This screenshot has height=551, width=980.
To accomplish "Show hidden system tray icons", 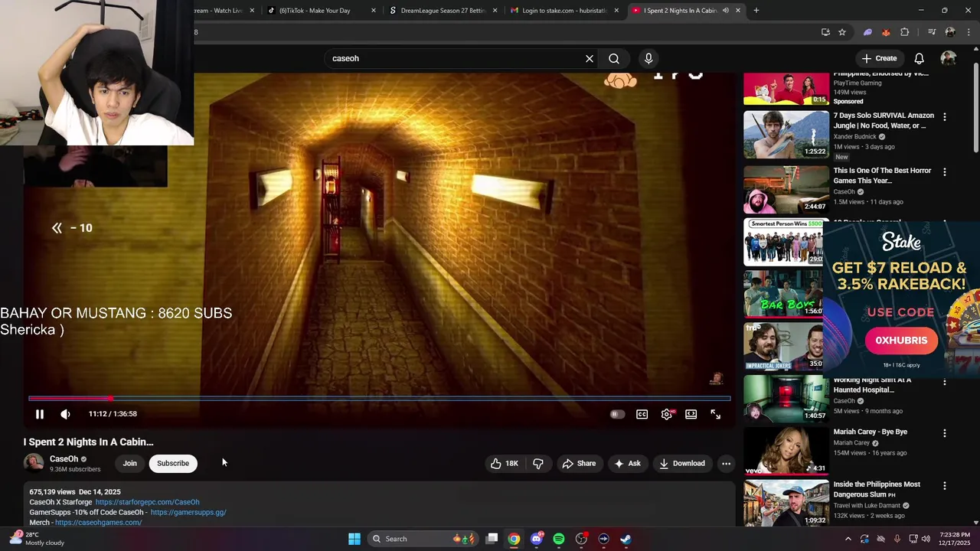I will click(x=848, y=539).
